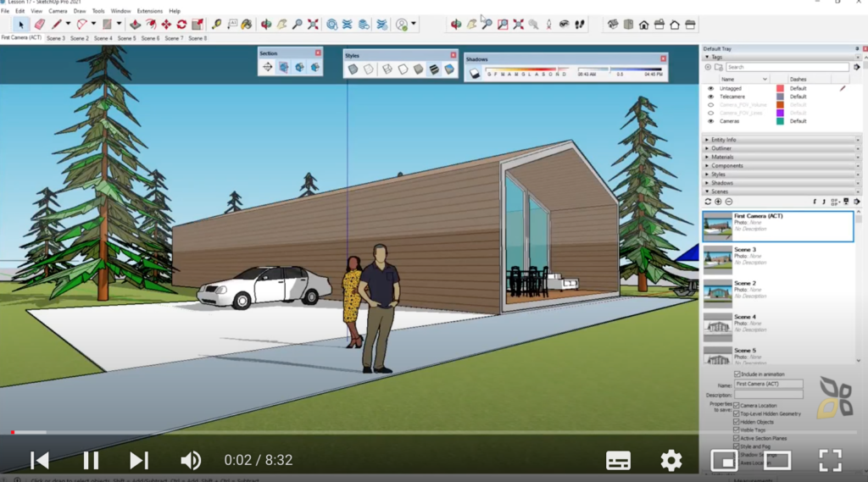This screenshot has width=868, height=482.
Task: Open the 3D Warehouse icon
Action: (331, 25)
